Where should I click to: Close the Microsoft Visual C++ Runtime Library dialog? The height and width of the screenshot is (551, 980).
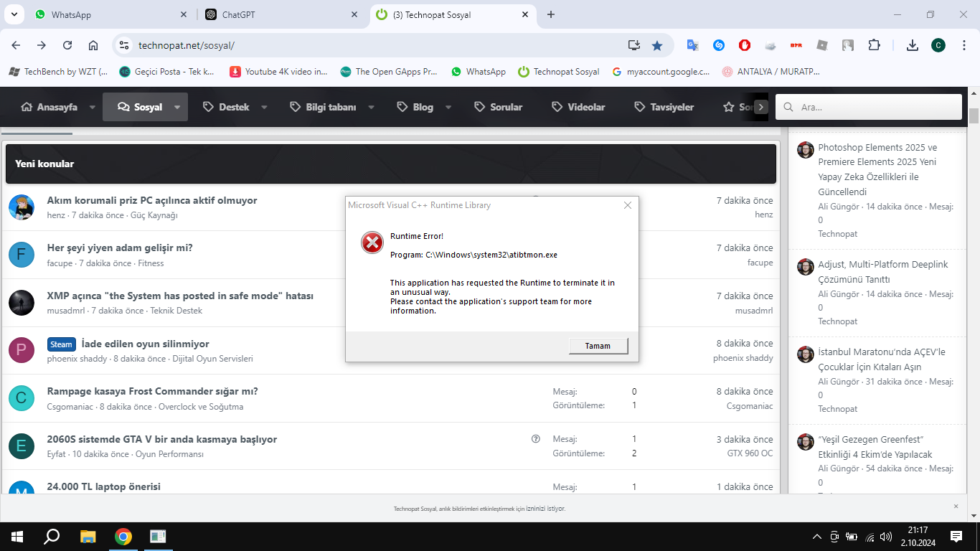pos(628,205)
